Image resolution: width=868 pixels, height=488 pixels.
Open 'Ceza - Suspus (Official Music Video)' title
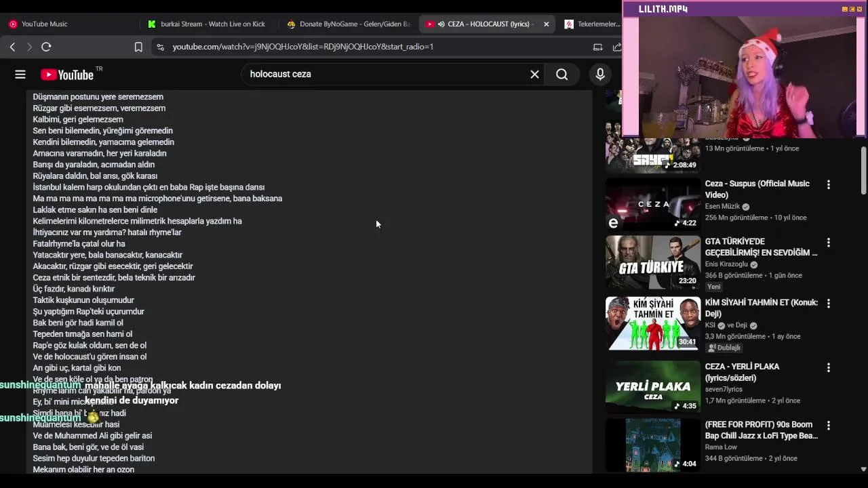[x=757, y=189]
